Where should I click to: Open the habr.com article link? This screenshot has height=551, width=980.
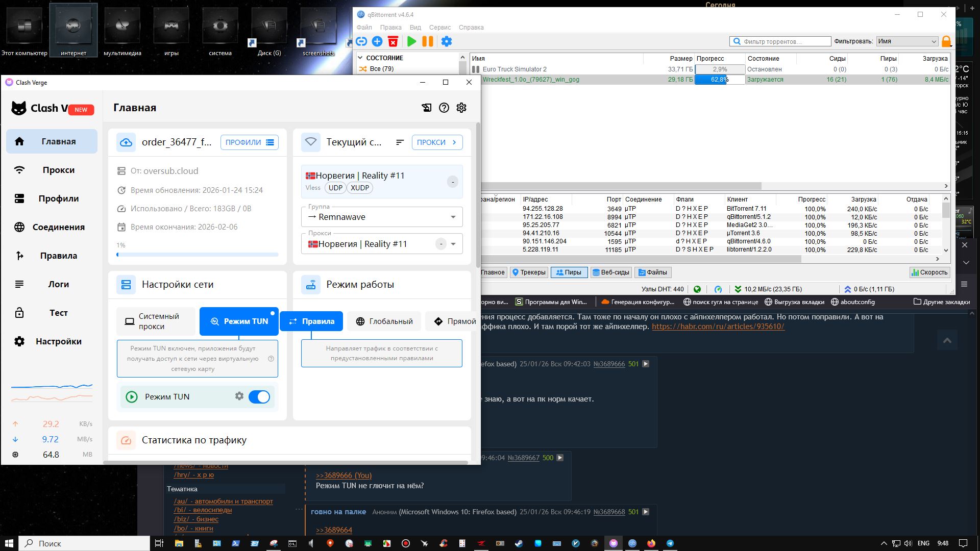click(x=718, y=327)
